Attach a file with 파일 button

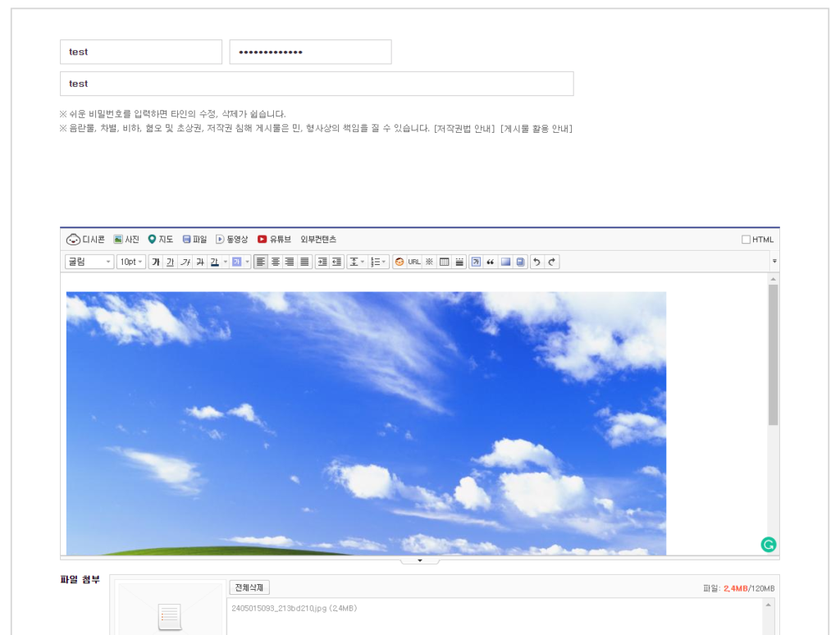point(194,240)
